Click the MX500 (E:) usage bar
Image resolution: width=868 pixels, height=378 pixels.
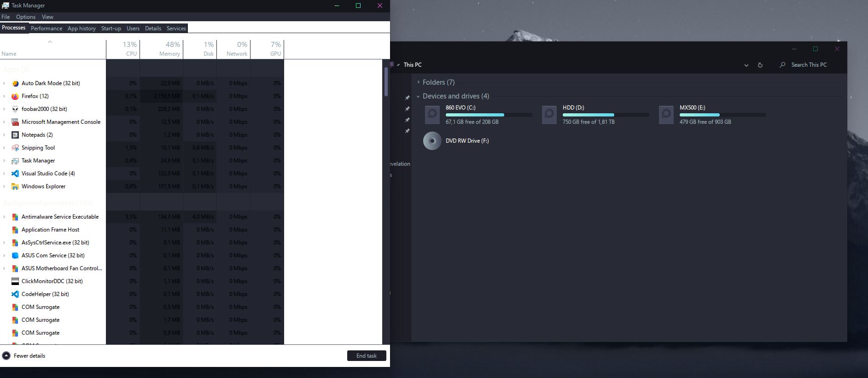(x=723, y=115)
